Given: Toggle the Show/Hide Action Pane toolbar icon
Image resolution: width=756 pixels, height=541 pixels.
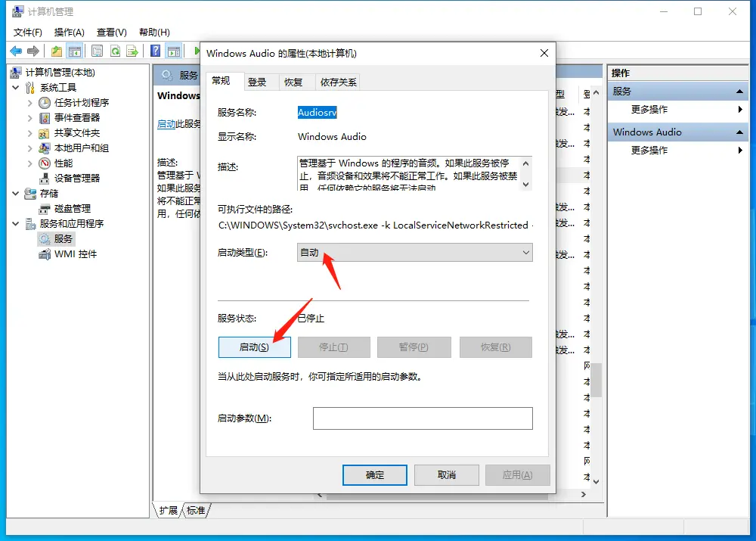Looking at the screenshot, I should (x=174, y=51).
